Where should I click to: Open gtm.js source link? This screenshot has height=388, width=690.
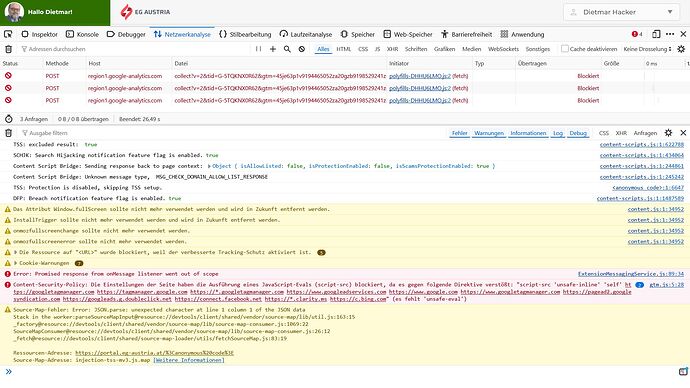667,285
